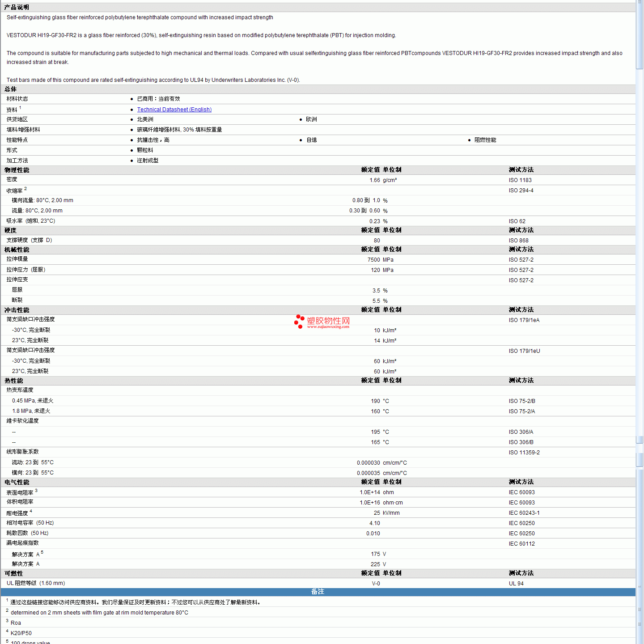Select the 吸水率 (饱和, 23°C) label

coord(31,221)
